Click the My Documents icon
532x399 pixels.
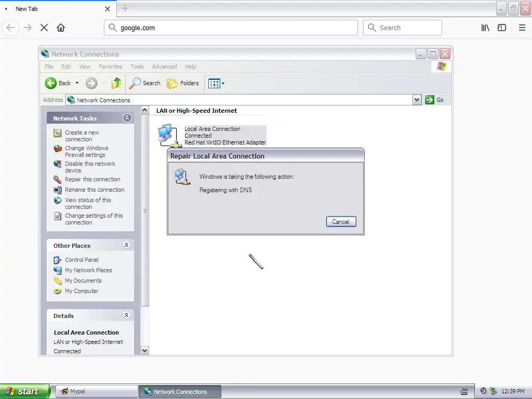coord(58,281)
